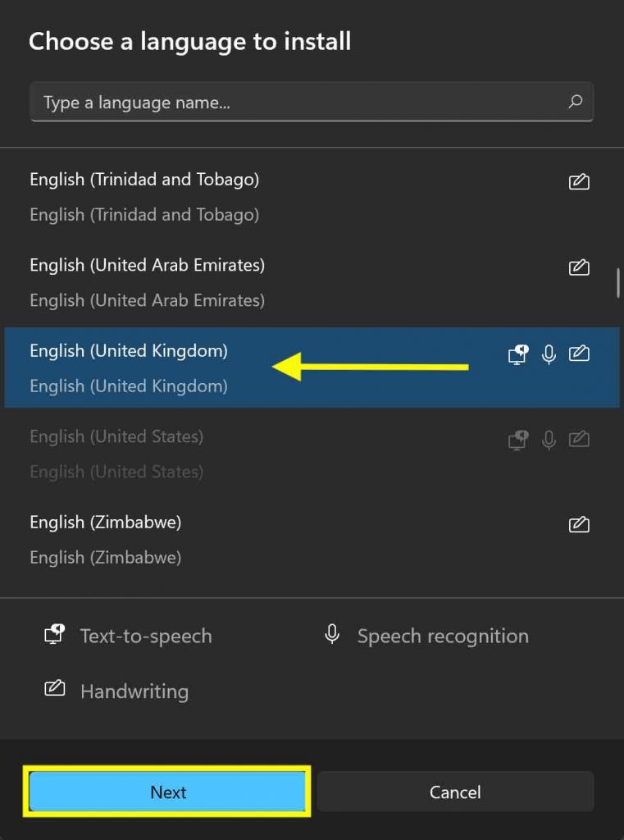The height and width of the screenshot is (840, 624).
Task: Click the grayed Text-to-speech icon on English (United States)
Action: coord(517,440)
